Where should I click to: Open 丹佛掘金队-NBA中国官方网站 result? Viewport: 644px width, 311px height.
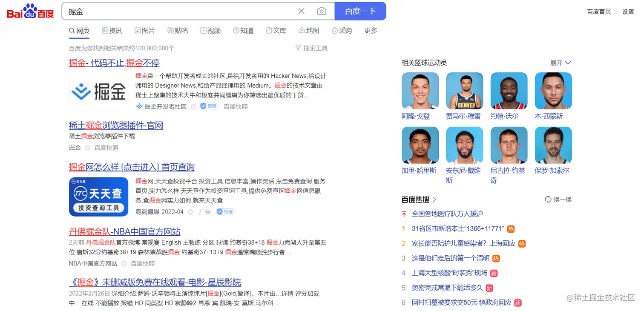point(125,231)
